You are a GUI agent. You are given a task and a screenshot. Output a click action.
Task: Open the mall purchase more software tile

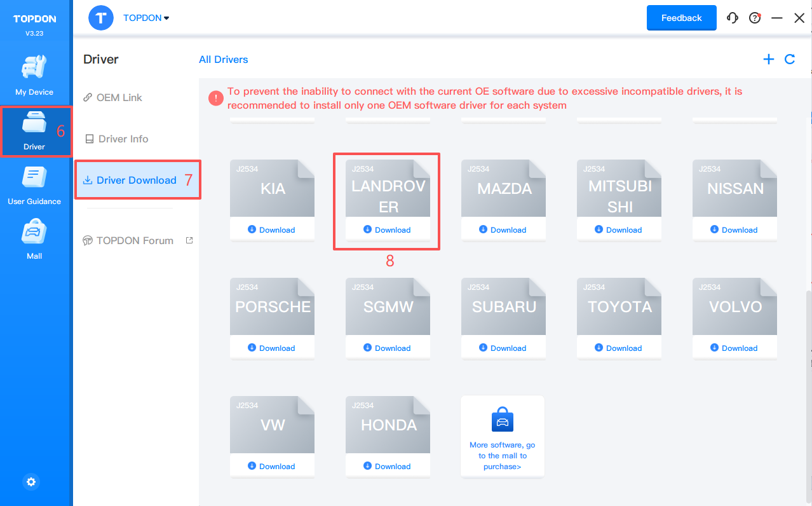click(503, 436)
